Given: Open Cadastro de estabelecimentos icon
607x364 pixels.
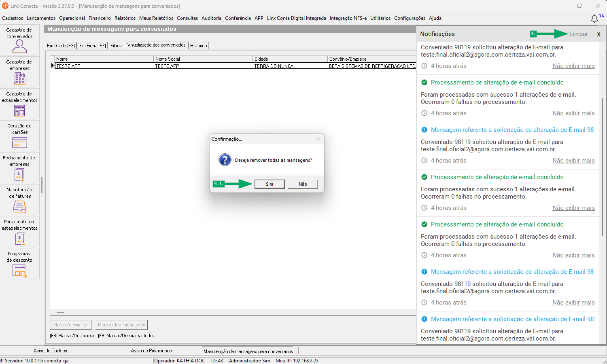Looking at the screenshot, I should coord(19,110).
